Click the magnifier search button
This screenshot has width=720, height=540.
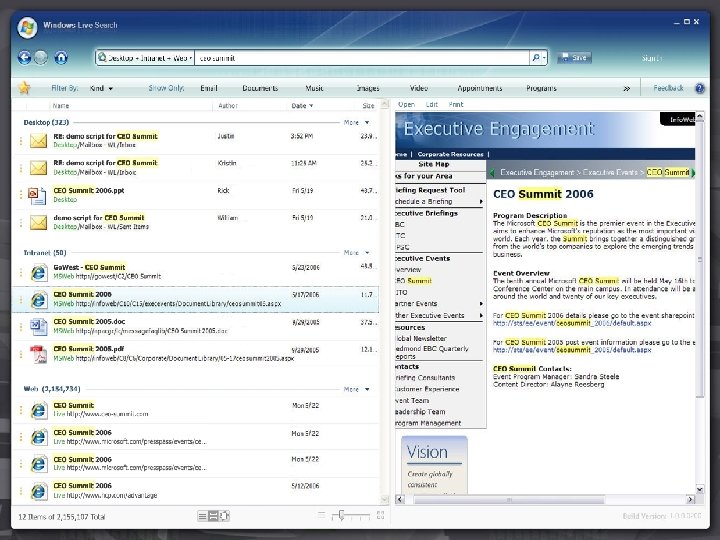[x=535, y=58]
